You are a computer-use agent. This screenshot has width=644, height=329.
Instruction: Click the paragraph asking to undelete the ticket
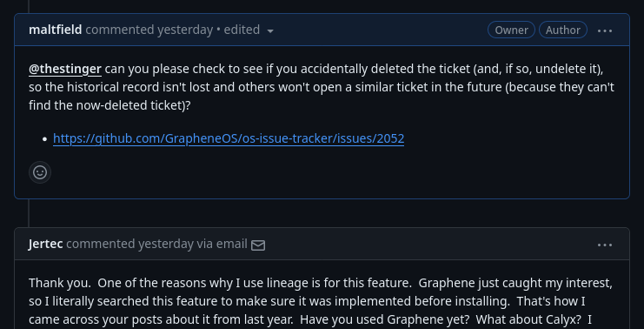tap(322, 87)
